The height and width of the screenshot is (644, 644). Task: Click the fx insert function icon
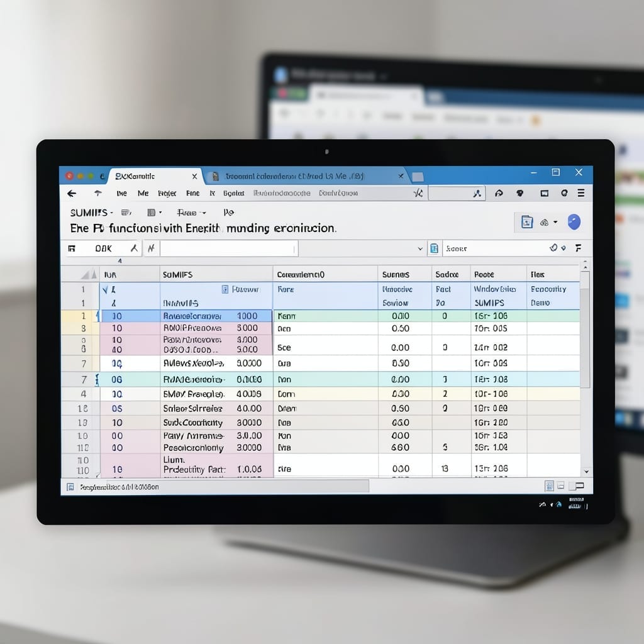tap(151, 248)
